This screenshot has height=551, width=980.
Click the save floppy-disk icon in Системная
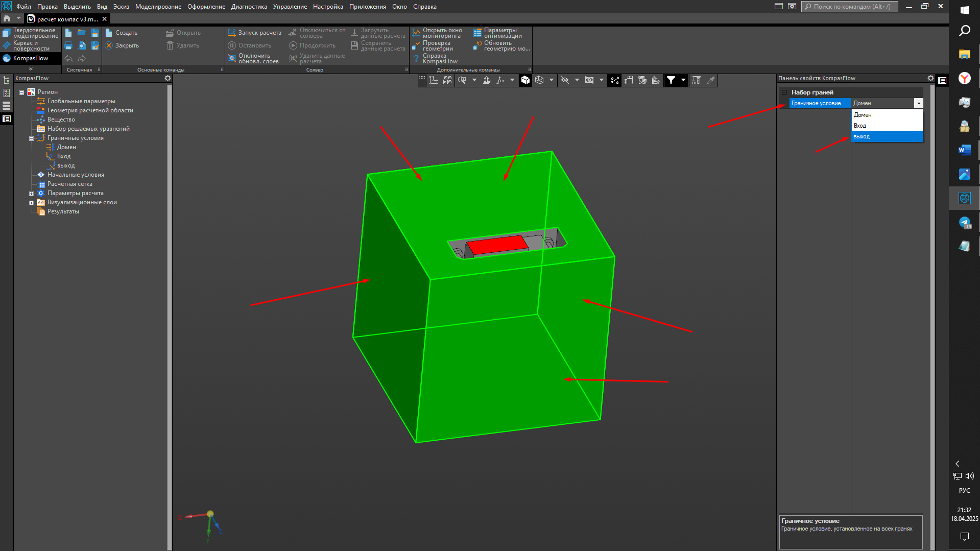pos(94,33)
